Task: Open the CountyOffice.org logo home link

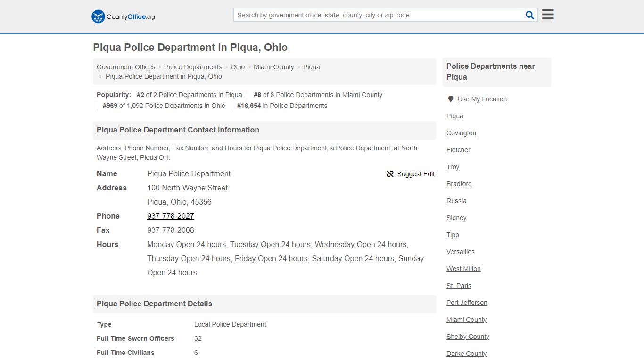Action: [x=123, y=16]
